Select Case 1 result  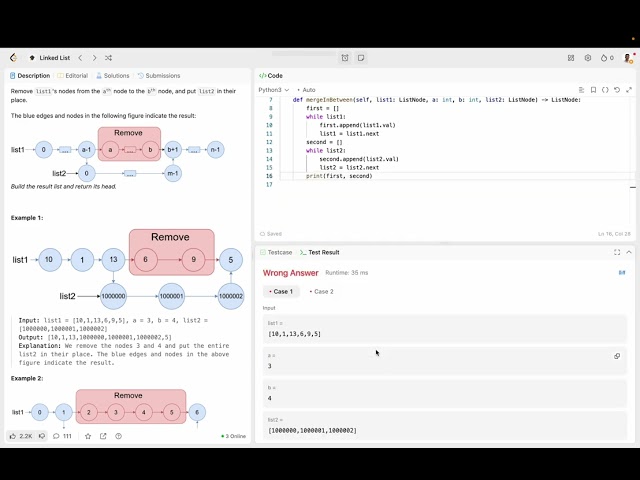(x=280, y=291)
